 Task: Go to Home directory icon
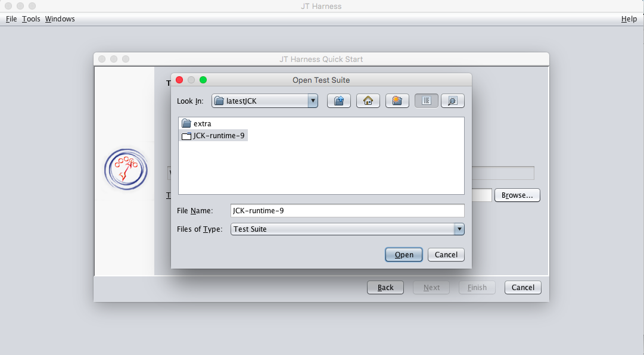[x=368, y=101]
